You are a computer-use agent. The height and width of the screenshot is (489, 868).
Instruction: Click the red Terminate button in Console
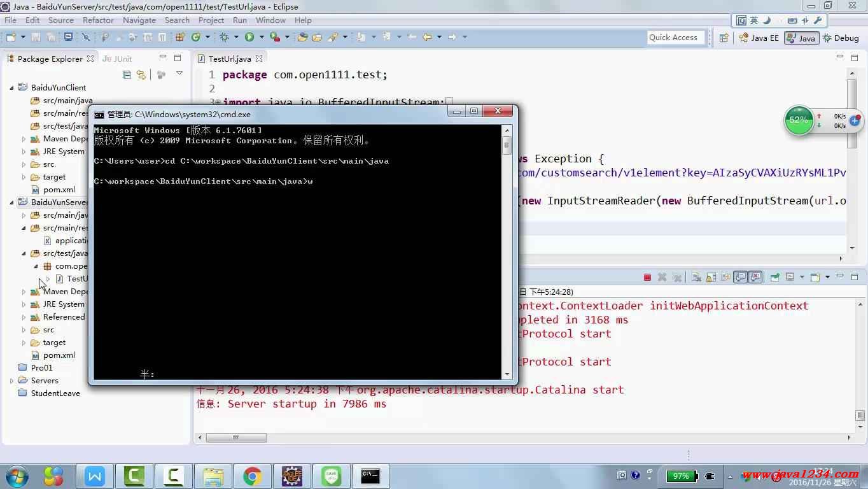647,277
